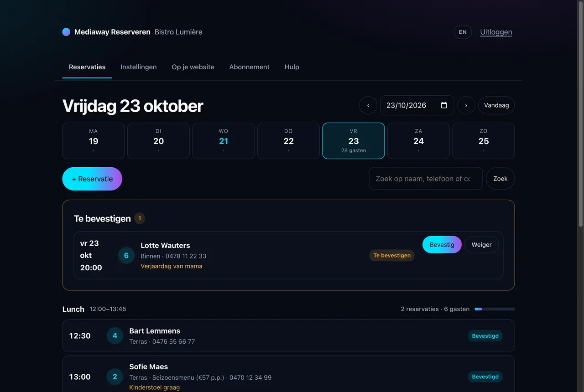Open the Op je website tab

click(x=193, y=67)
